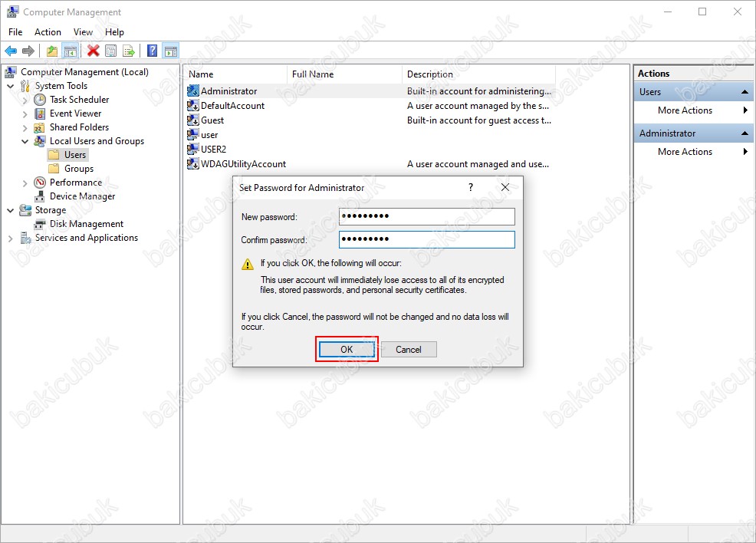756x543 pixels.
Task: Collapse the Storage tree node
Action: 11,211
